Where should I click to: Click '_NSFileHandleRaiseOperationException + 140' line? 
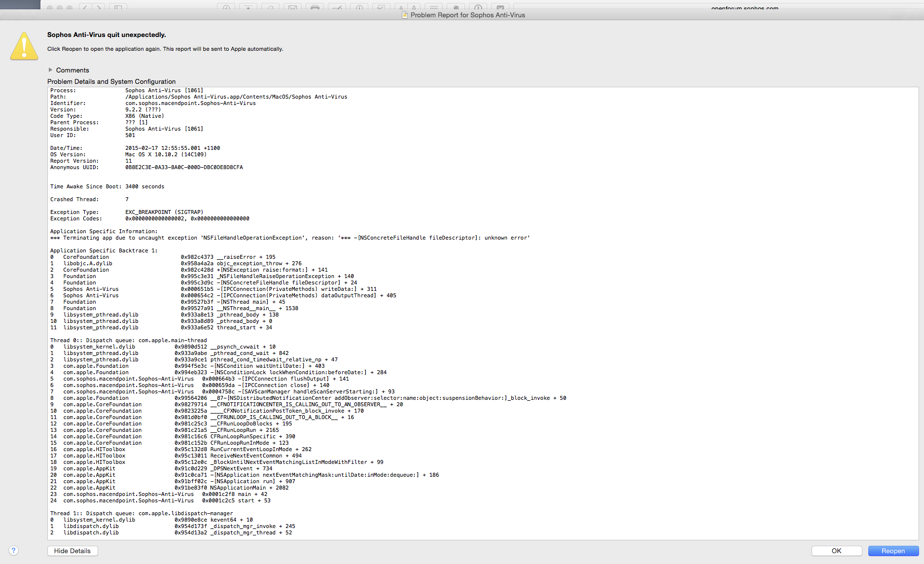[202, 276]
